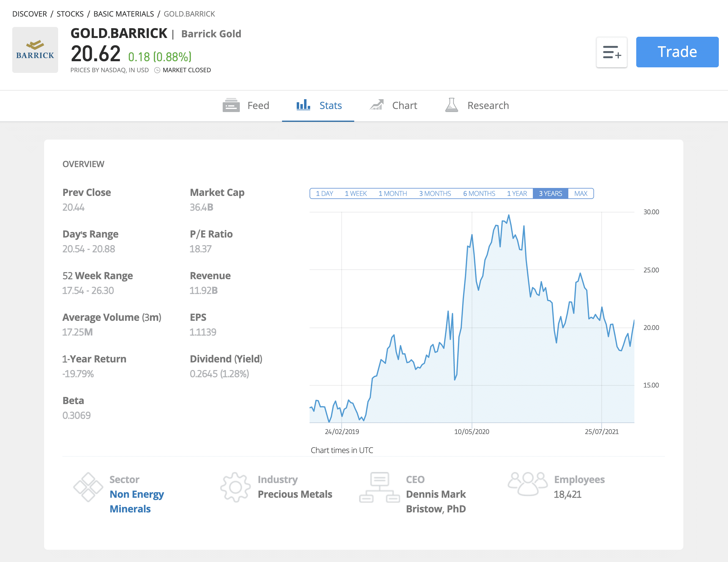
Task: Open the Feed tab
Action: 246,105
